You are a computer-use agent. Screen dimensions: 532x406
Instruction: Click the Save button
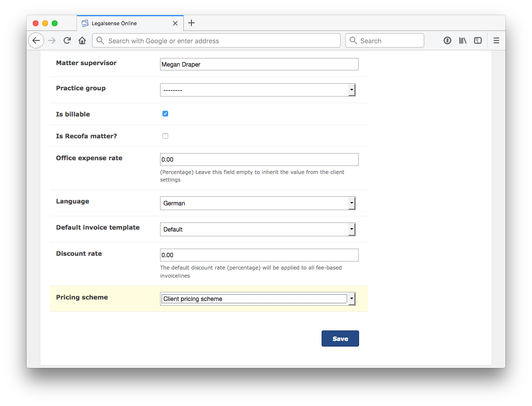pos(340,338)
